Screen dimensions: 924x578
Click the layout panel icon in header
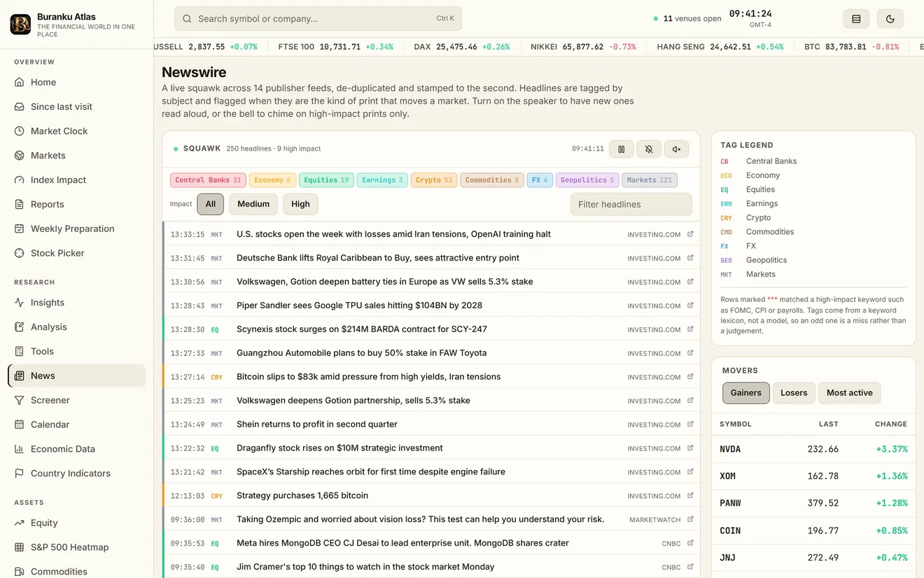pos(856,19)
